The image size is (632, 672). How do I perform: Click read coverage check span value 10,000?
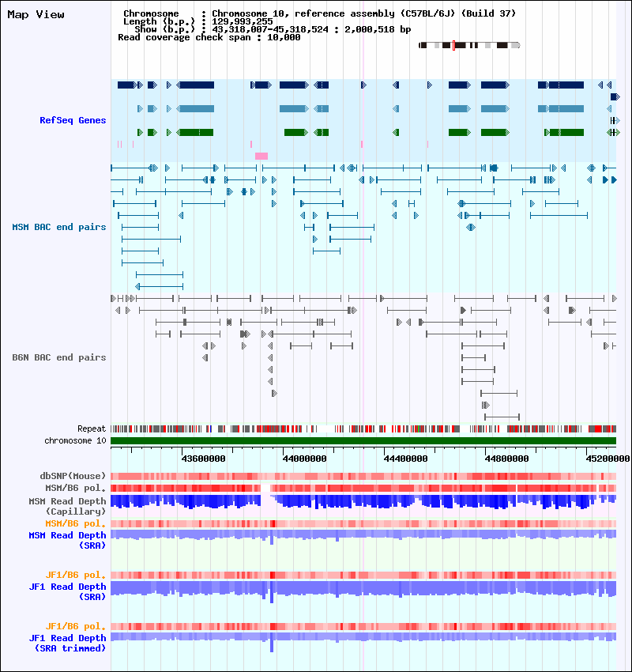284,38
